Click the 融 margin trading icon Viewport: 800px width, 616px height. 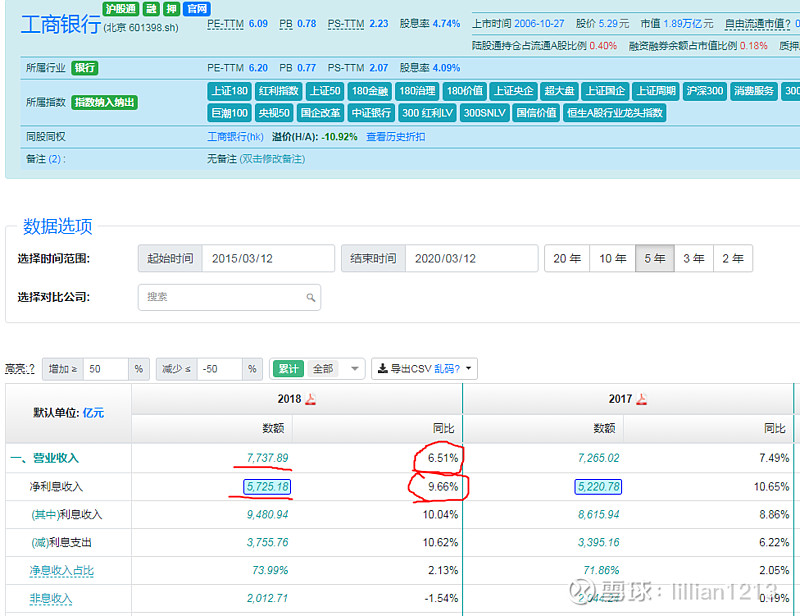point(151,8)
